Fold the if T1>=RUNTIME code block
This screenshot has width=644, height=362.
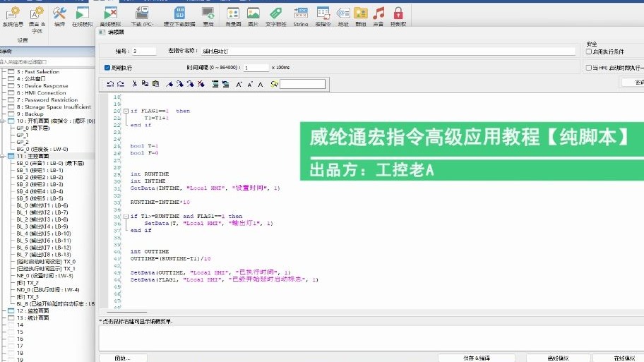tap(126, 217)
